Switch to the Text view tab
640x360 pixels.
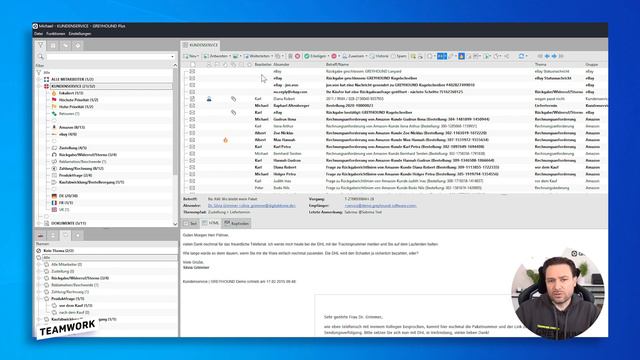(x=191, y=223)
